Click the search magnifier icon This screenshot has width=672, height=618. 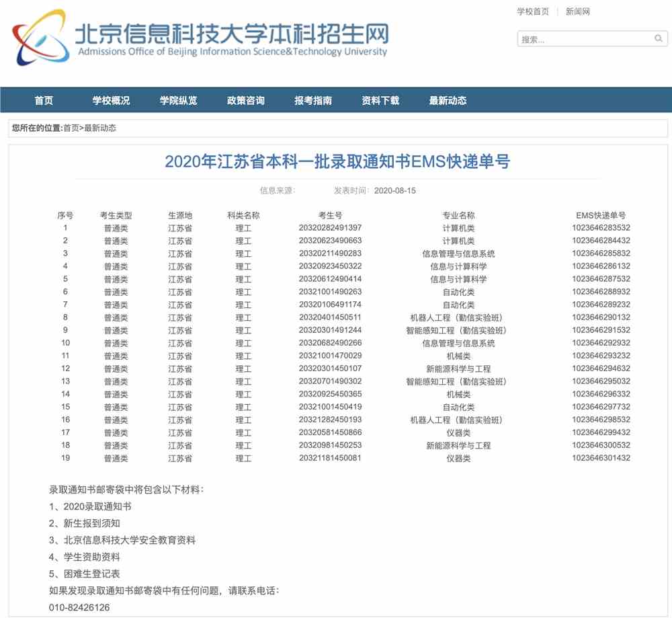pyautogui.click(x=659, y=38)
